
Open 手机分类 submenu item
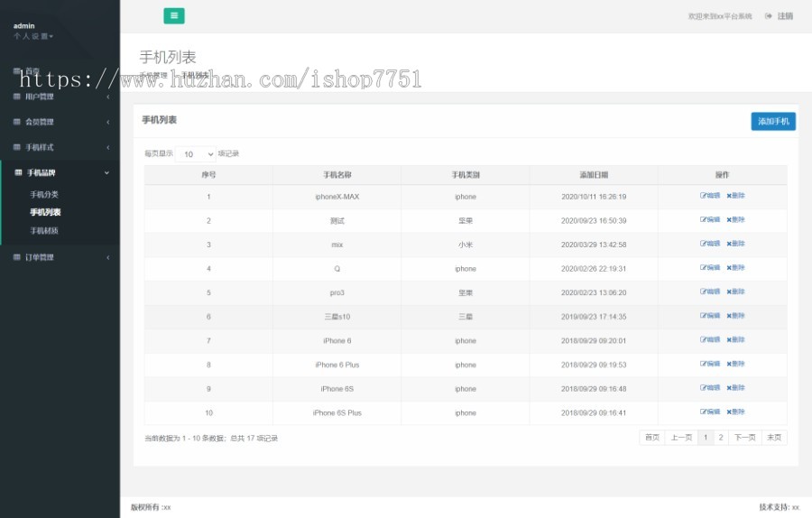(44, 194)
